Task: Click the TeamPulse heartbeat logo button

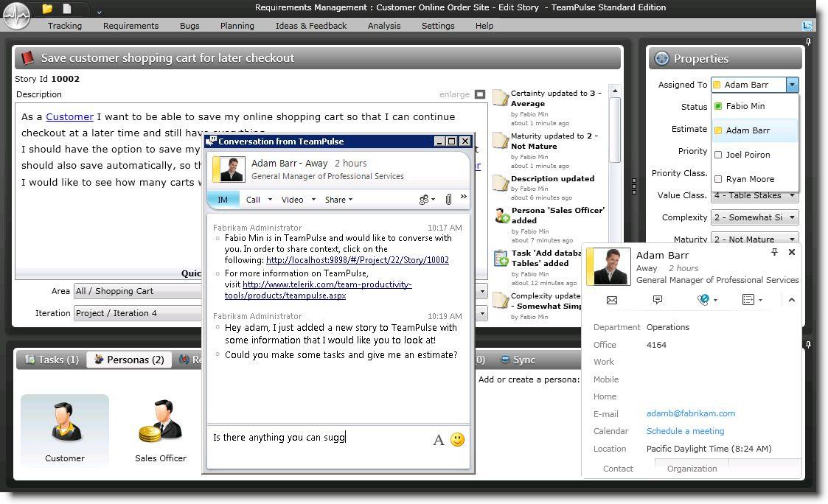Action: pos(16,14)
